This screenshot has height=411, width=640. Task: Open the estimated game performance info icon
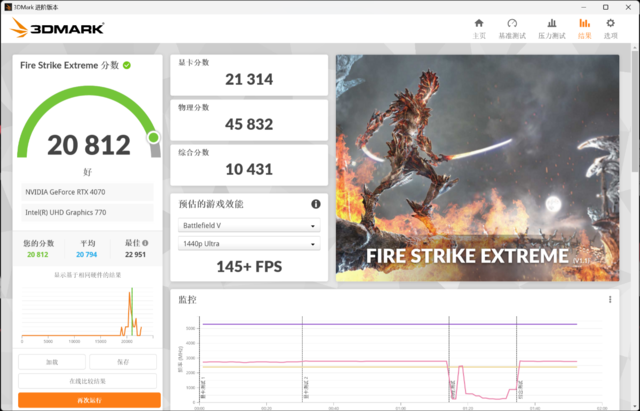tap(316, 204)
